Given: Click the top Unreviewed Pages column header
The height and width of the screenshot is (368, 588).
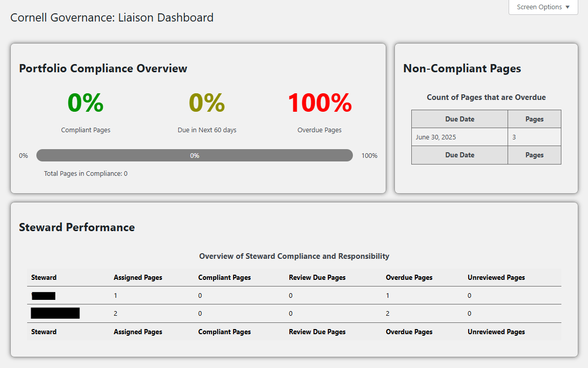Looking at the screenshot, I should pyautogui.click(x=496, y=278).
